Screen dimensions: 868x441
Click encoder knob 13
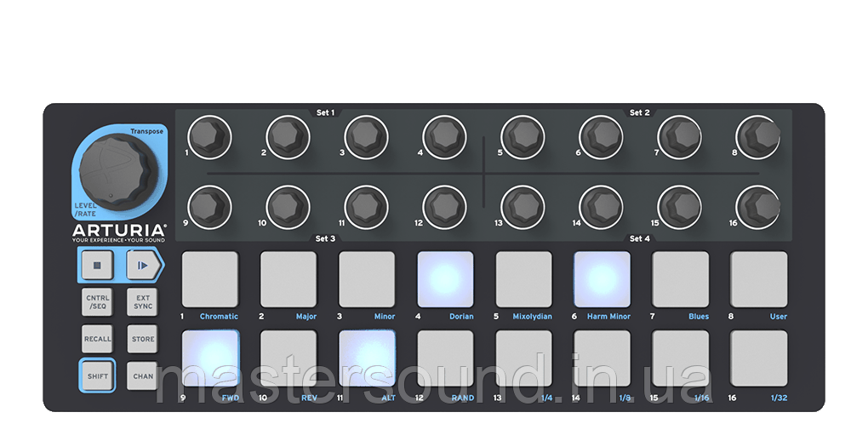523,207
